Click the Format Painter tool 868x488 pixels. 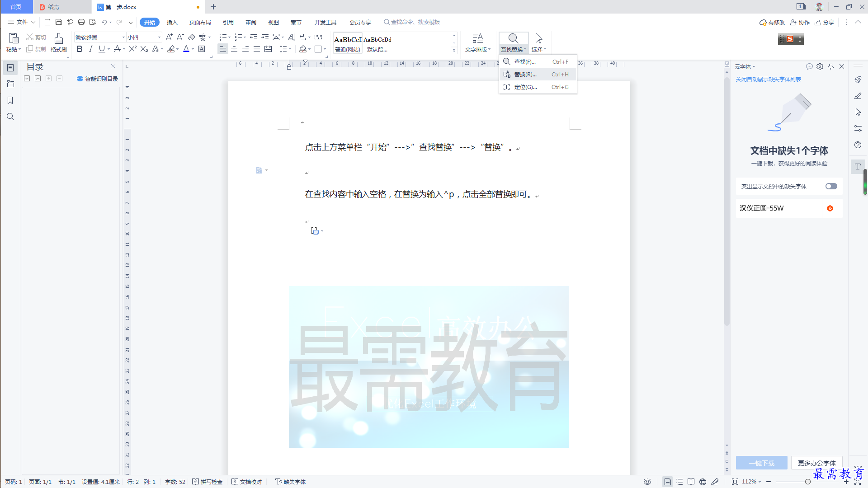click(x=59, y=43)
